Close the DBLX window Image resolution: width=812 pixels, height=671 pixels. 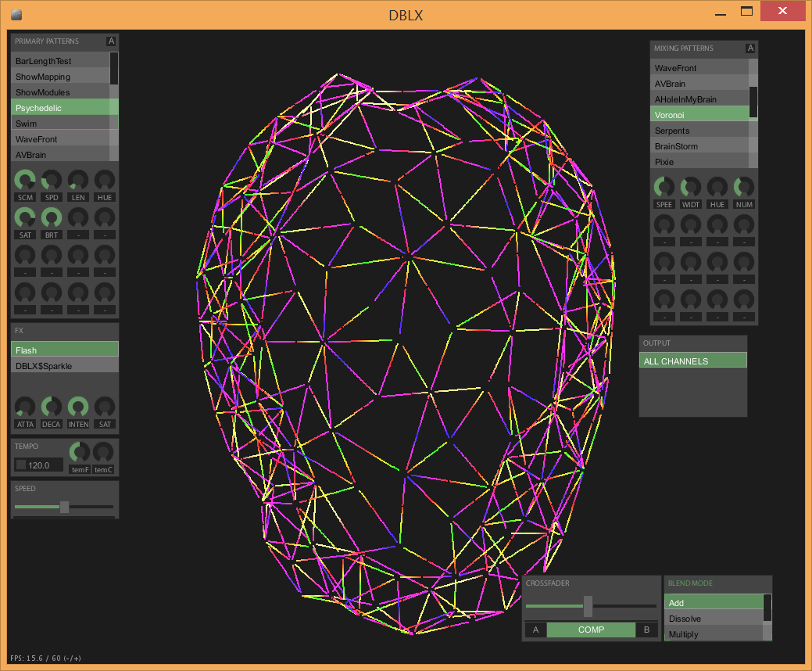(x=782, y=10)
